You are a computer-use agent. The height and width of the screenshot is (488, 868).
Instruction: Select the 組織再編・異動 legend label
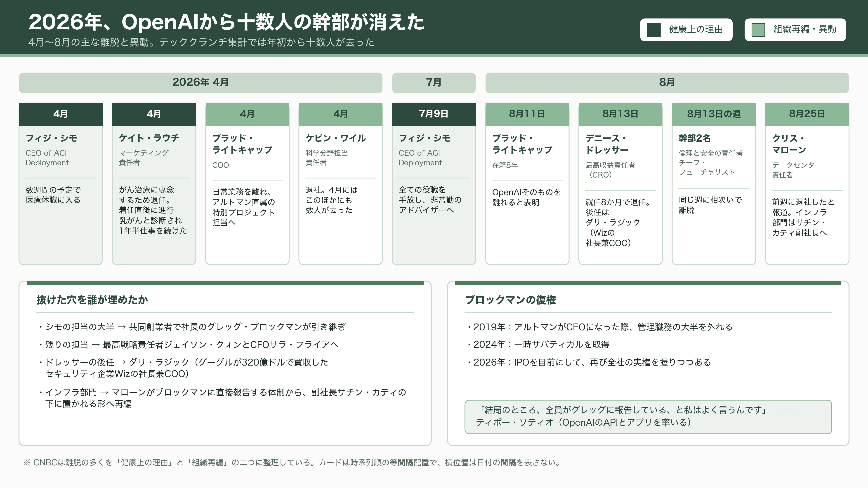805,29
